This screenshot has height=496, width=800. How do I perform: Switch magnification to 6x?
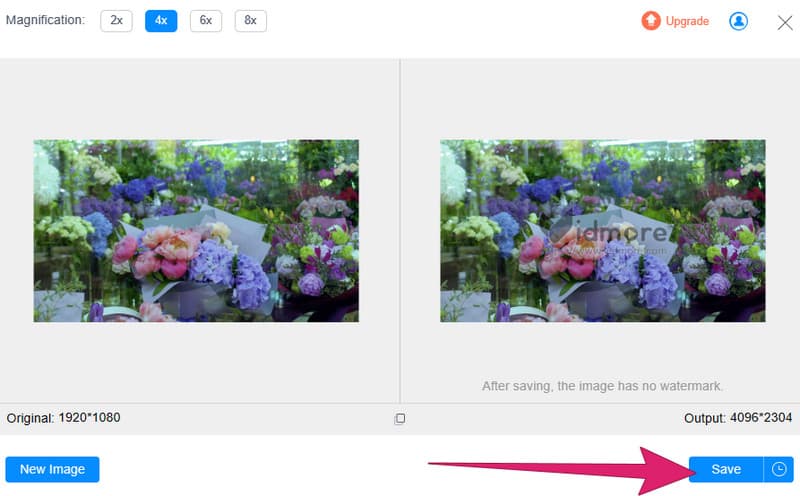pyautogui.click(x=205, y=21)
